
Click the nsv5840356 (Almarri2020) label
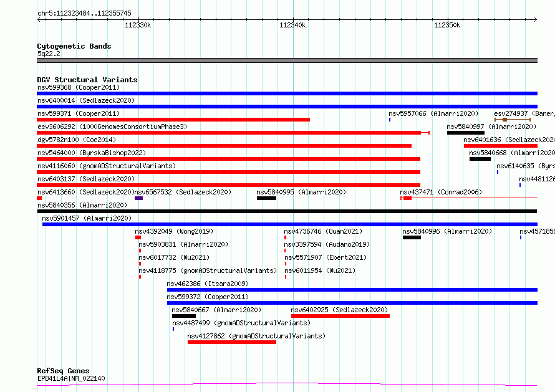click(82, 205)
